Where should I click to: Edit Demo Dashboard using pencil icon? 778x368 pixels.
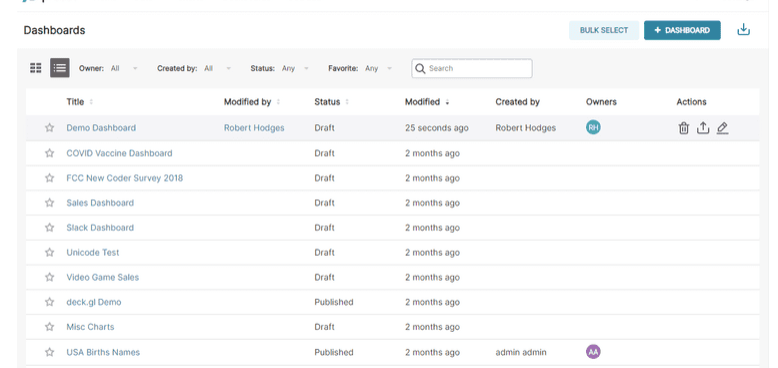point(722,128)
